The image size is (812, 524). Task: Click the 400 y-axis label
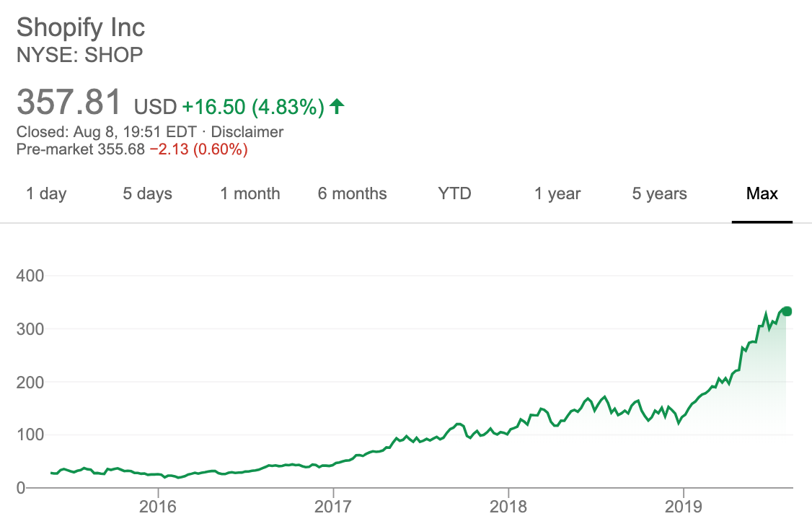30,276
